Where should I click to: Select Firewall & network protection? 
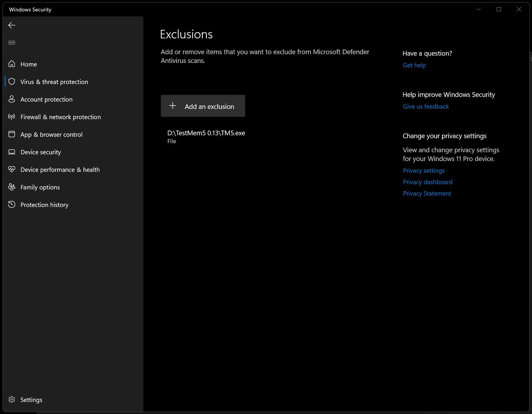point(73,117)
